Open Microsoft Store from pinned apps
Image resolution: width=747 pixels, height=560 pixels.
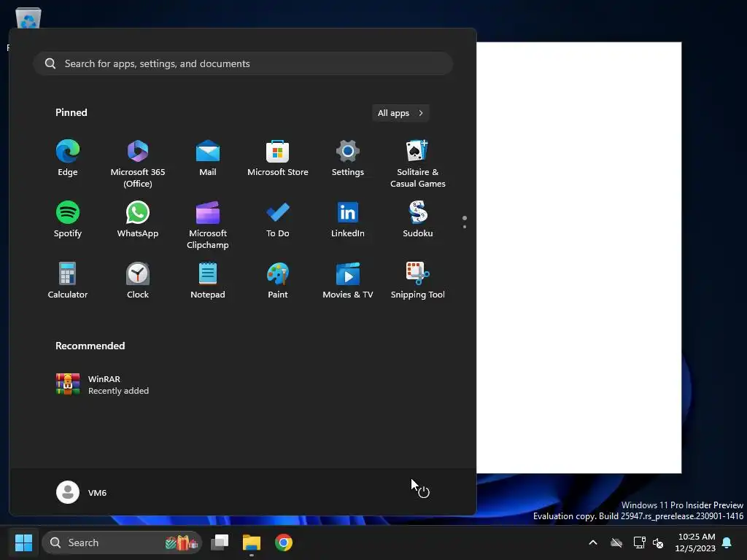coord(278,158)
